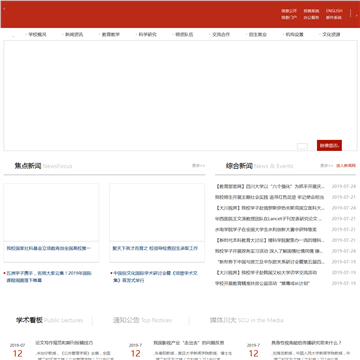The image size is (360, 360).
Task: Open the lecture title ending 带来什么？
Action: click(x=306, y=343)
